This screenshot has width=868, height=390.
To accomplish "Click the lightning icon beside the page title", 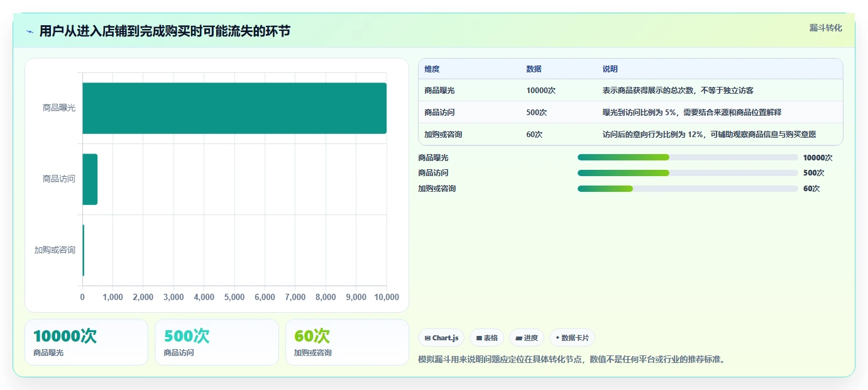I will [30, 31].
